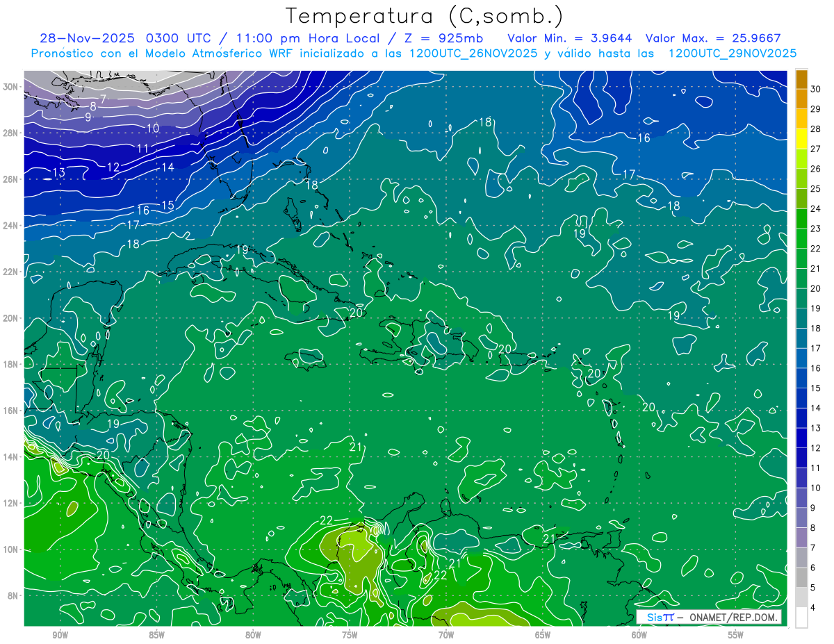The image size is (834, 644).
Task: Click the contour label "14" on the map
Action: [167, 167]
